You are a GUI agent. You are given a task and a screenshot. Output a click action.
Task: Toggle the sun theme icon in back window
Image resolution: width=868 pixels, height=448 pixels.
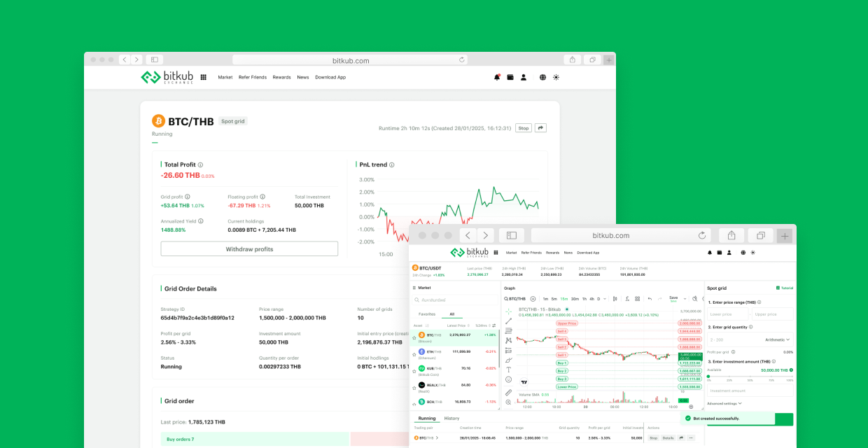[556, 78]
